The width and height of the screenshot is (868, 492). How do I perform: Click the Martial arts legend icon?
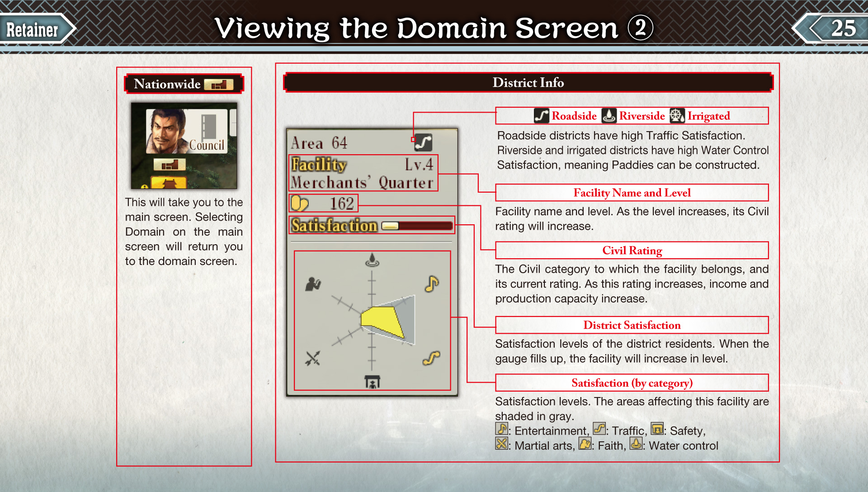(x=501, y=444)
